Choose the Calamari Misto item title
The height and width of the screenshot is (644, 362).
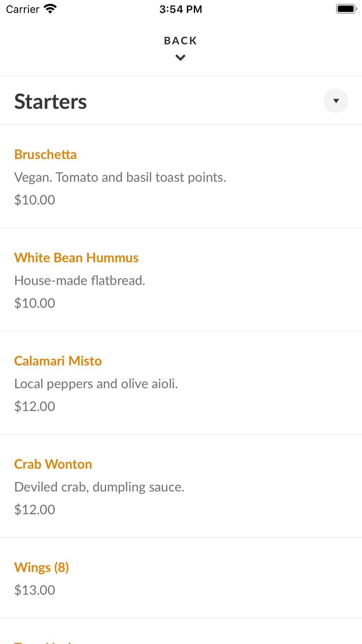(x=58, y=361)
